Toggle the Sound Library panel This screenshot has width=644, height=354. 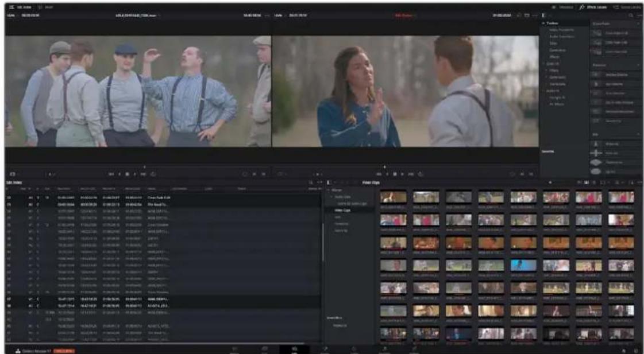pos(626,7)
